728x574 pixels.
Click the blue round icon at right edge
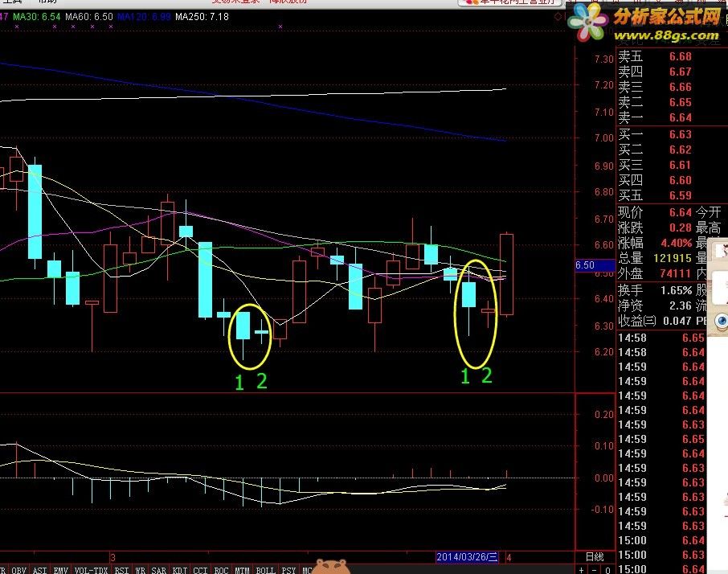722,321
